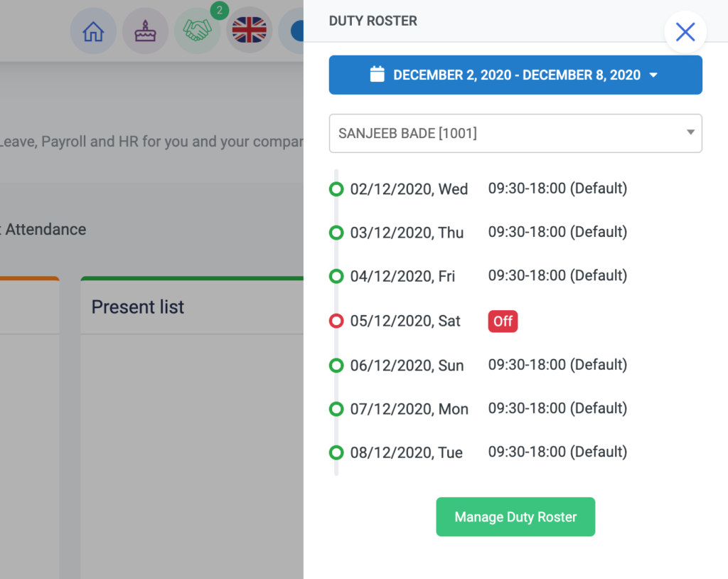Click the caret arrow on date range button
Screen dimensions: 728x579
pyautogui.click(x=653, y=75)
